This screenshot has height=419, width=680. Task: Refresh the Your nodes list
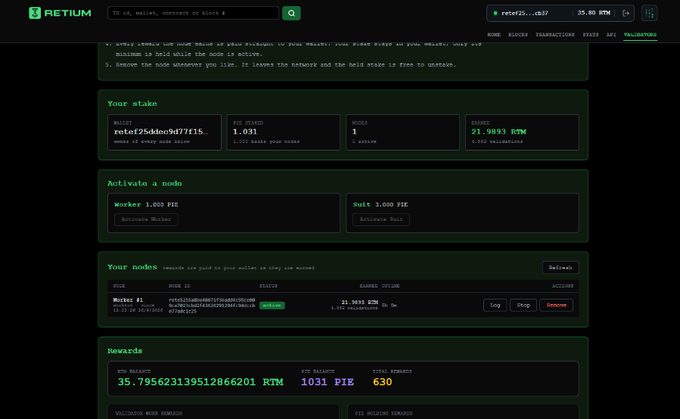tap(560, 268)
